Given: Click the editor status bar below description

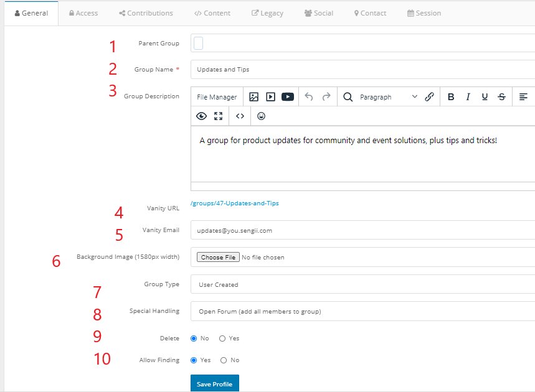Looking at the screenshot, I should (362, 186).
